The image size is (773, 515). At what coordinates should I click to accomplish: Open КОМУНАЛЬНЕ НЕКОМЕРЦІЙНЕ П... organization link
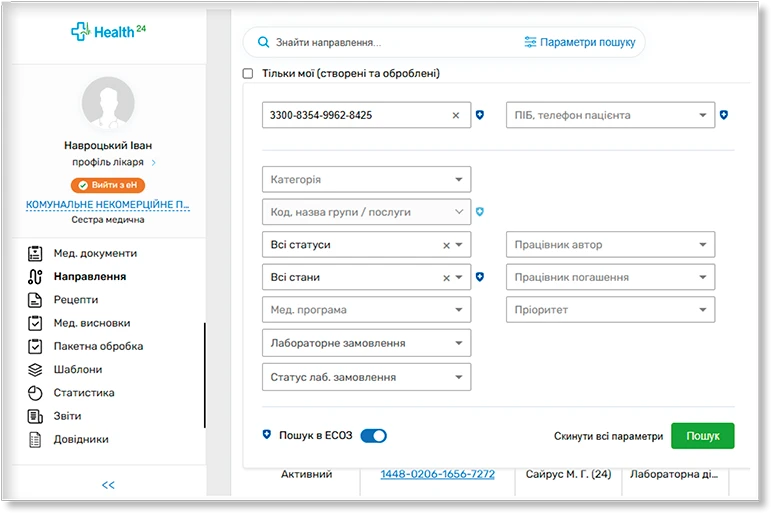(107, 205)
